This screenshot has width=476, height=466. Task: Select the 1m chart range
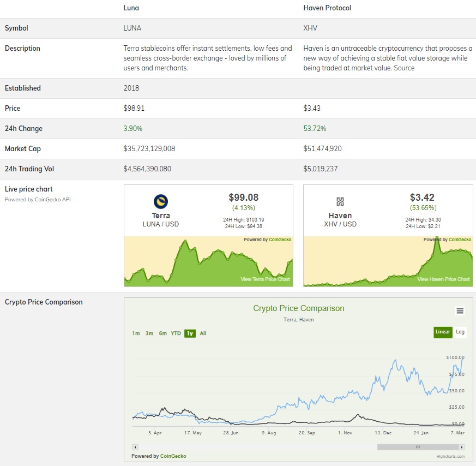(x=136, y=333)
